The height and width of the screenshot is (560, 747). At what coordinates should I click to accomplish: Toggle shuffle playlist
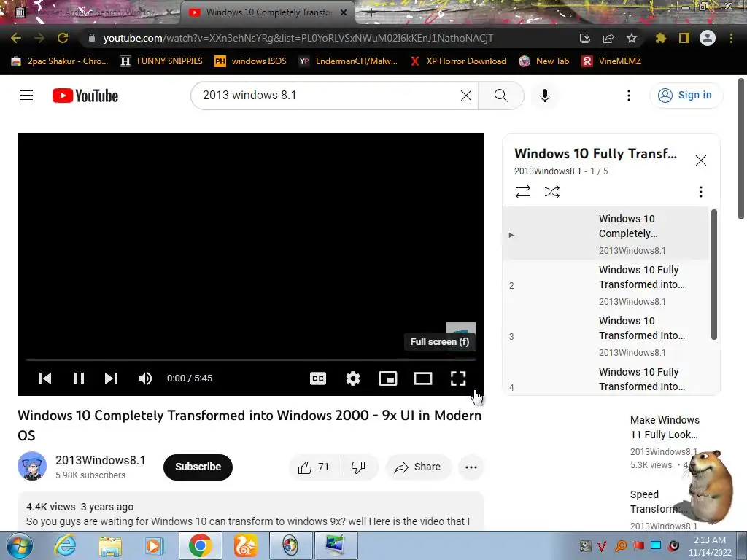click(552, 192)
